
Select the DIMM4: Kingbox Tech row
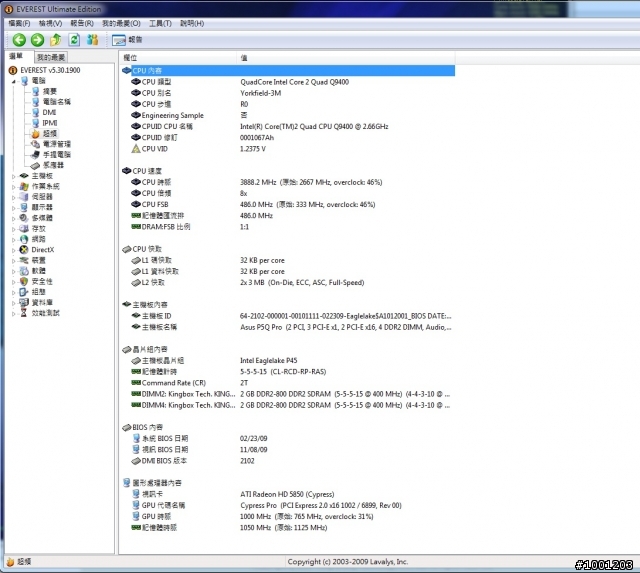click(288, 405)
